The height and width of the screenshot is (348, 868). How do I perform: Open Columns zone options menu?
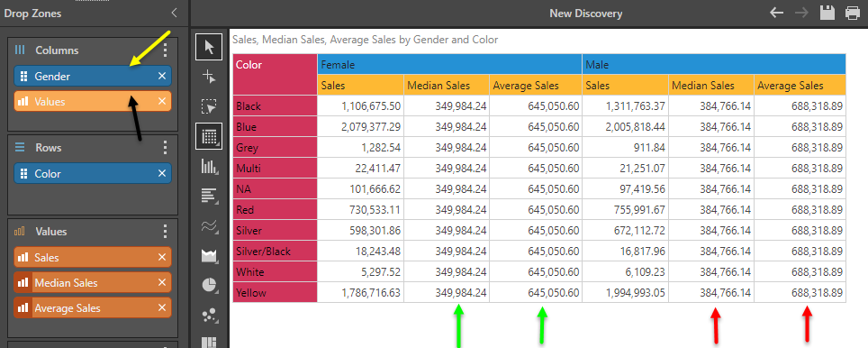coord(165,50)
